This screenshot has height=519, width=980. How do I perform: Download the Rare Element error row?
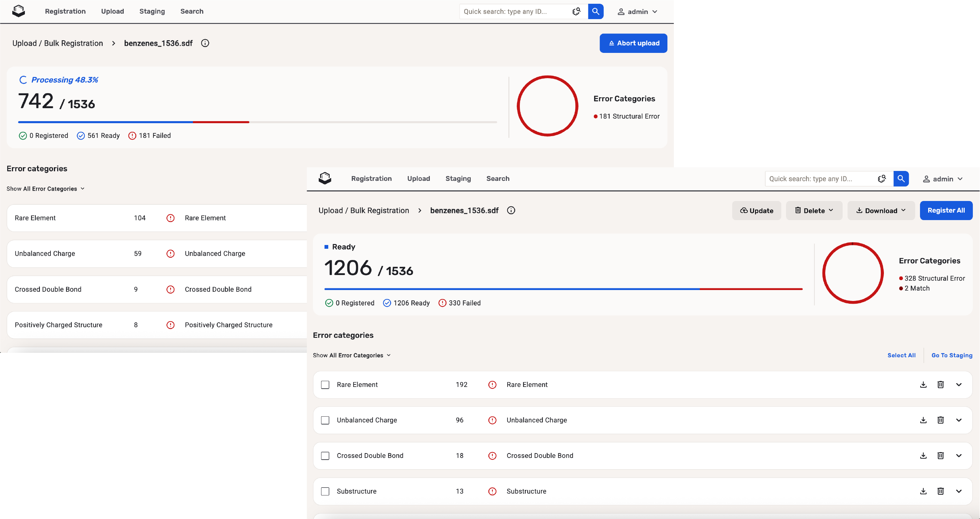[x=923, y=385]
